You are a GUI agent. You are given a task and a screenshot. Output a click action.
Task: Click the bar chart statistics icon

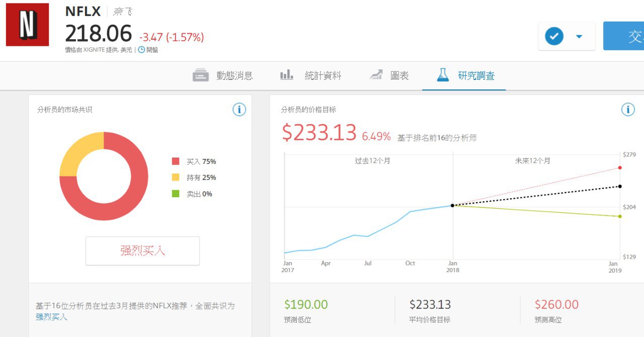(287, 75)
